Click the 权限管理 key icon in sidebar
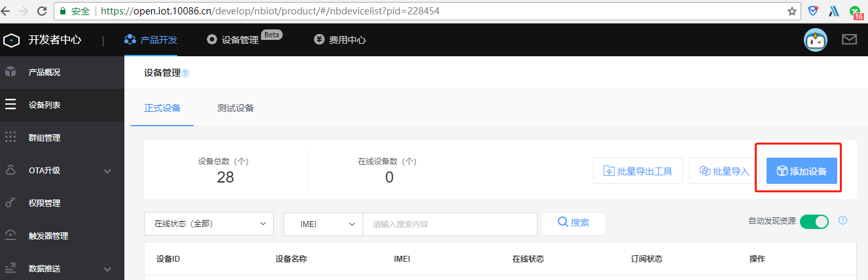Screen dimensions: 868x280 (10, 203)
